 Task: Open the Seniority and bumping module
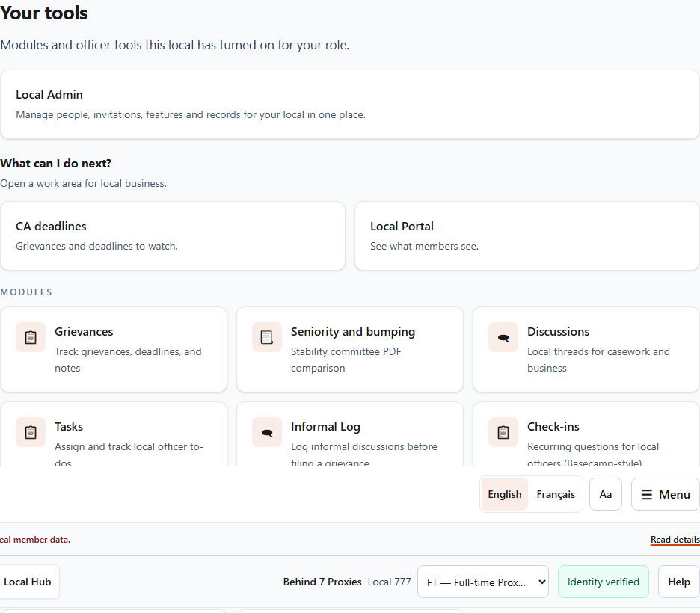pyautogui.click(x=349, y=350)
